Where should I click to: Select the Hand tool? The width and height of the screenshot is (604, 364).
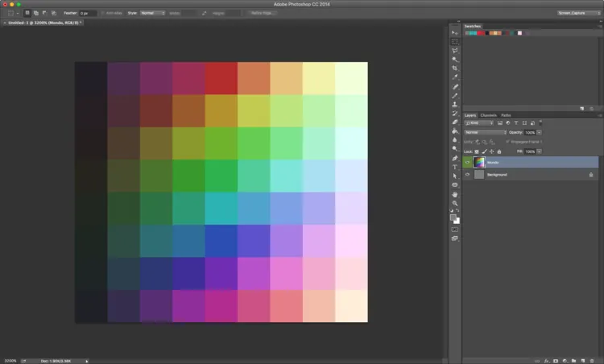click(455, 195)
